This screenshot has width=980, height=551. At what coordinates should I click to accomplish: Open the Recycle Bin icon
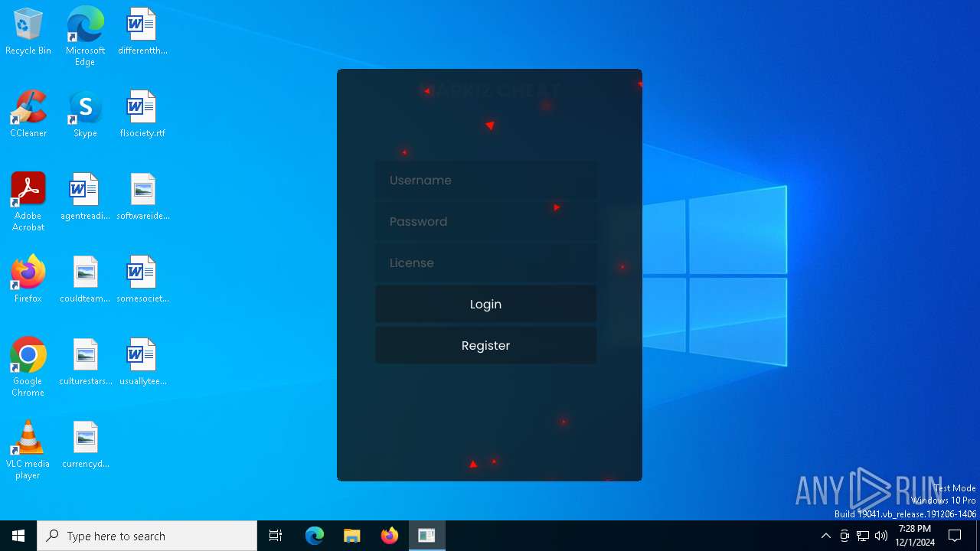click(x=28, y=31)
